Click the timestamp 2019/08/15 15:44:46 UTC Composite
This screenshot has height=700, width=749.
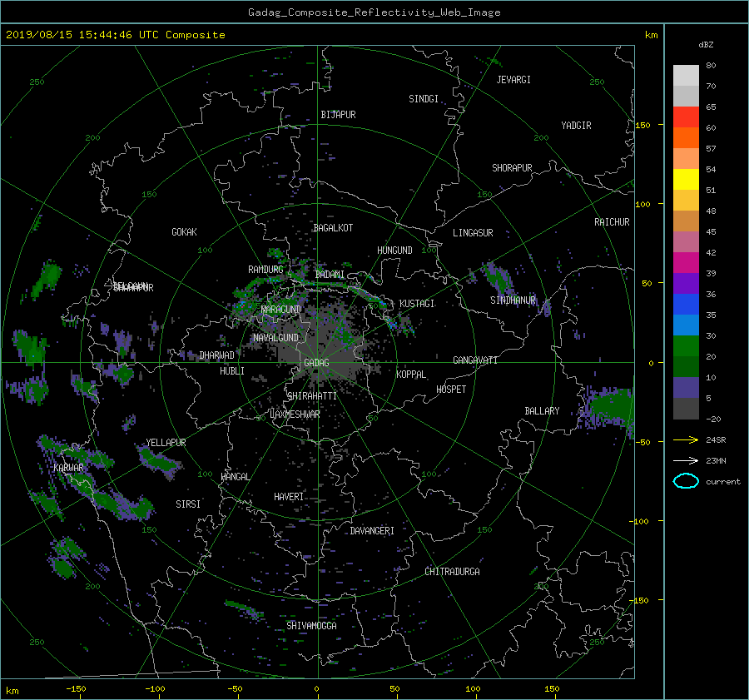point(115,35)
